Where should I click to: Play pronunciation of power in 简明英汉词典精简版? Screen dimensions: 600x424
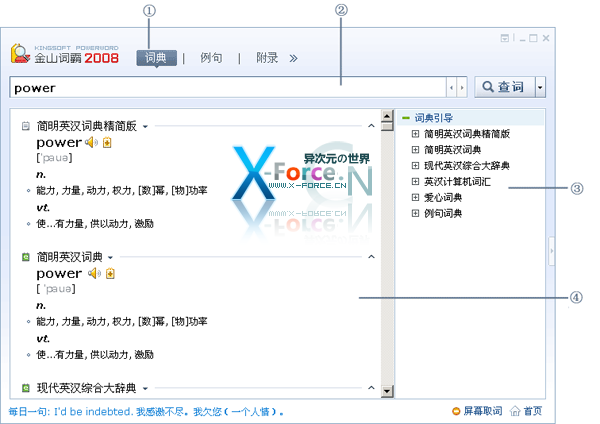tap(91, 142)
